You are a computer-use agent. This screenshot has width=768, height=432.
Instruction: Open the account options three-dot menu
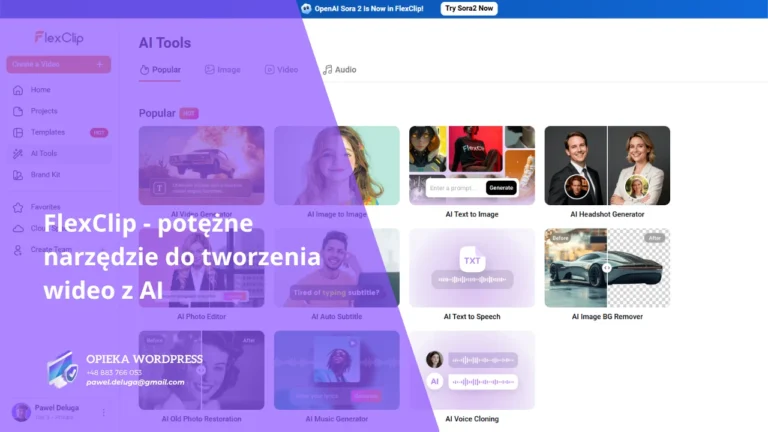click(x=103, y=412)
